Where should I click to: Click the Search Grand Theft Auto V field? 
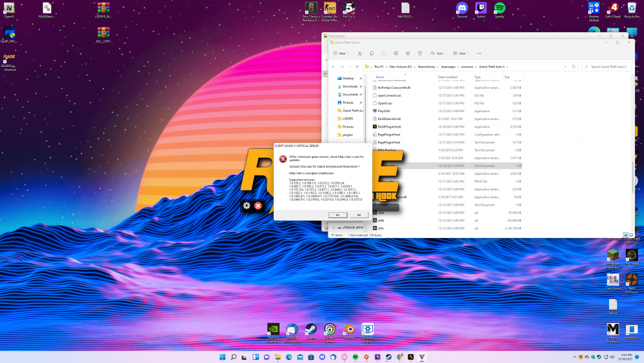point(605,66)
